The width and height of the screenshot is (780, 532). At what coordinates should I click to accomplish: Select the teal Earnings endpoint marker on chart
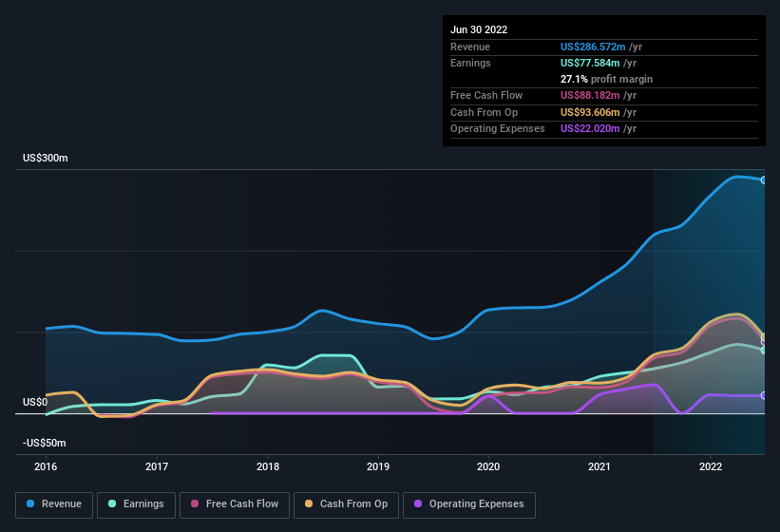coord(764,350)
